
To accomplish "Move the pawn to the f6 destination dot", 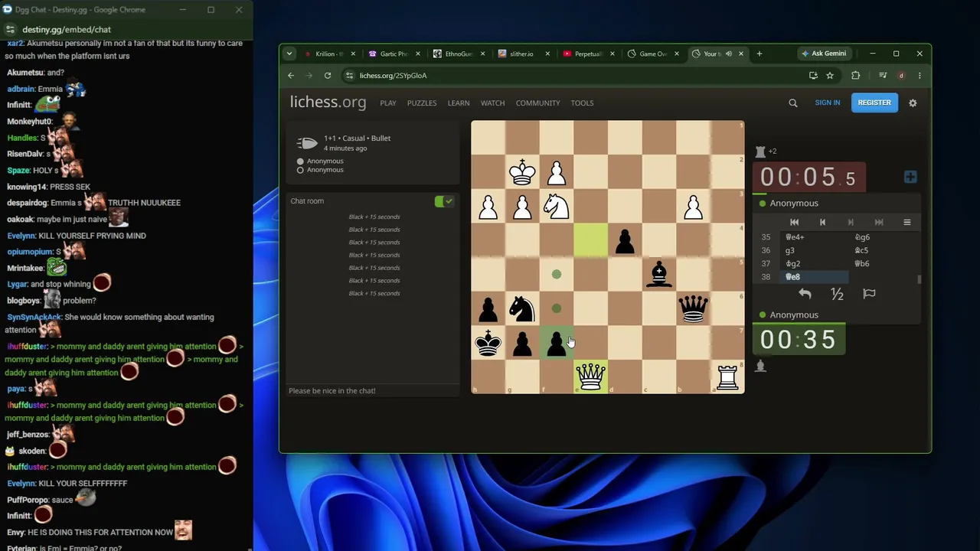I will [x=557, y=308].
